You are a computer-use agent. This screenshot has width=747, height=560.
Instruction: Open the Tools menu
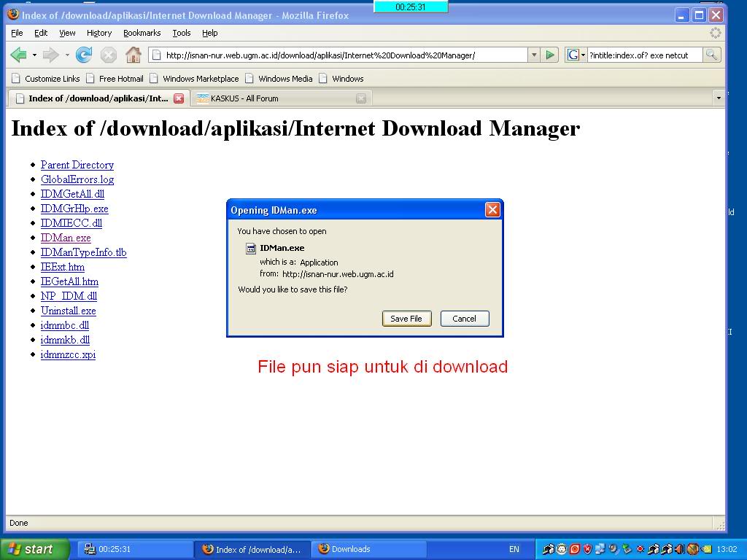tap(182, 33)
